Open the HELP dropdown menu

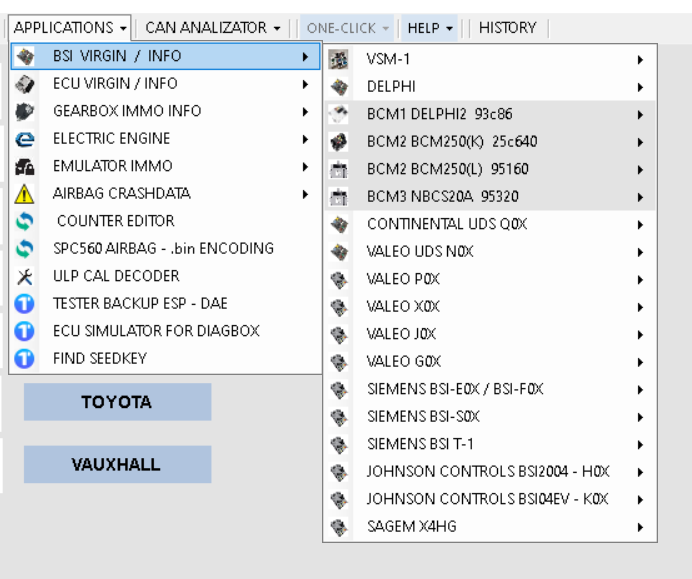pyautogui.click(x=430, y=28)
